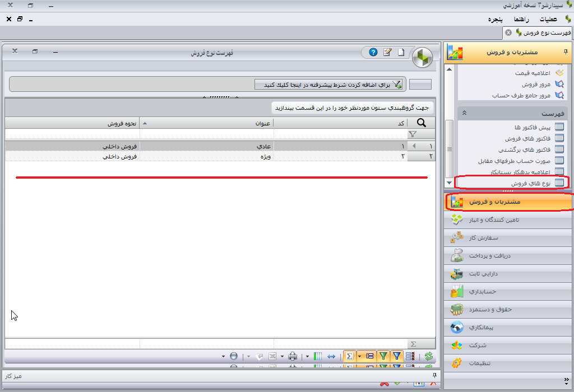574x392 pixels.
Task: Open the تامين كنندگان و انبار module
Action: [x=508, y=220]
